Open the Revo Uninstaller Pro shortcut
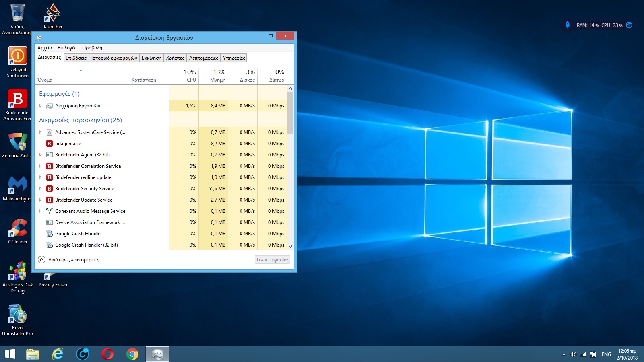644x362 pixels. (17, 315)
